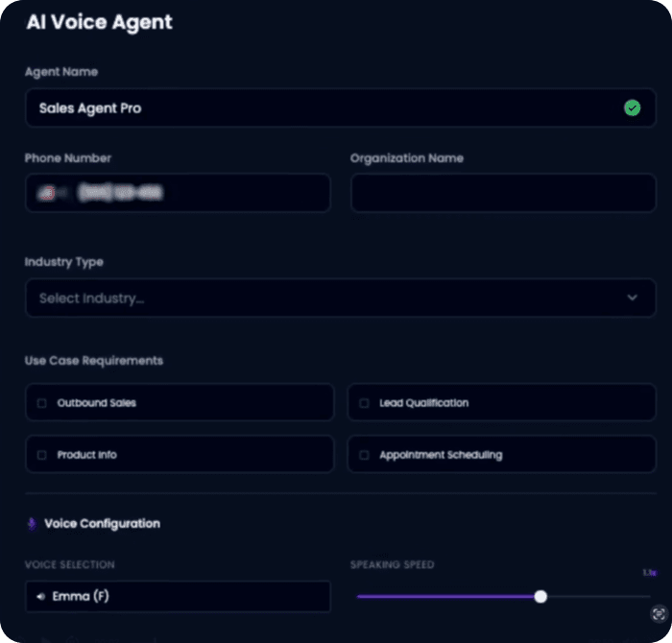Image resolution: width=672 pixels, height=643 pixels.
Task: Click the AI Voice Agent title
Action: [x=100, y=22]
